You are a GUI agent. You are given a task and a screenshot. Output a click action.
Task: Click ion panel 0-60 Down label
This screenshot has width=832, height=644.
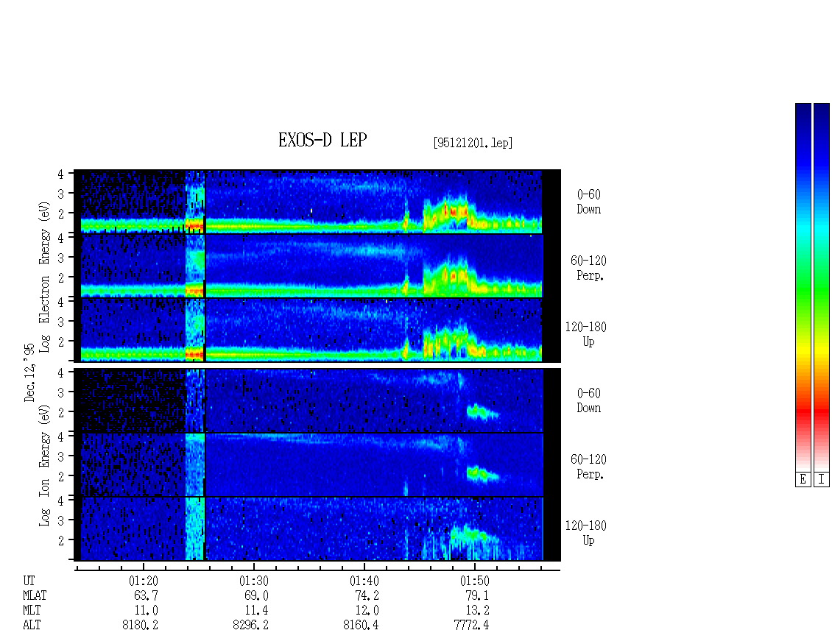(588, 400)
